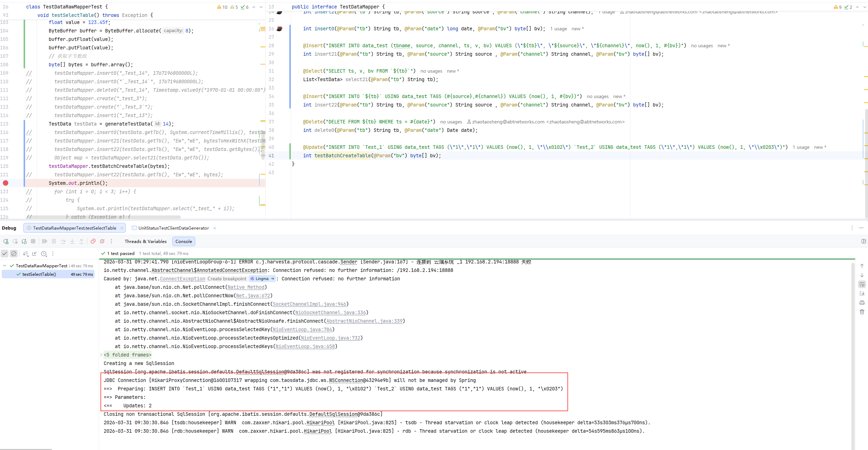Open NioEventLoop.java:784 stack trace link
This screenshot has height=450, width=868.
[x=302, y=329]
